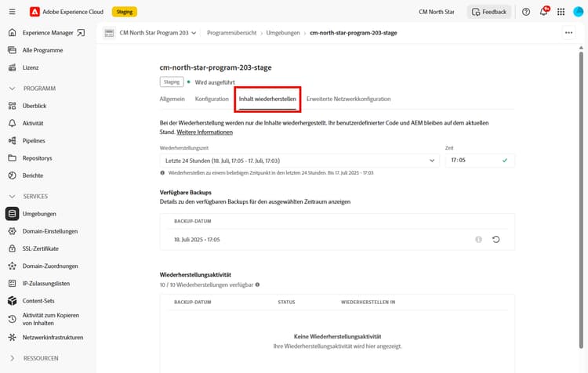588x373 pixels.
Task: Go to Programmübersicht breadcrumb
Action: [232, 33]
